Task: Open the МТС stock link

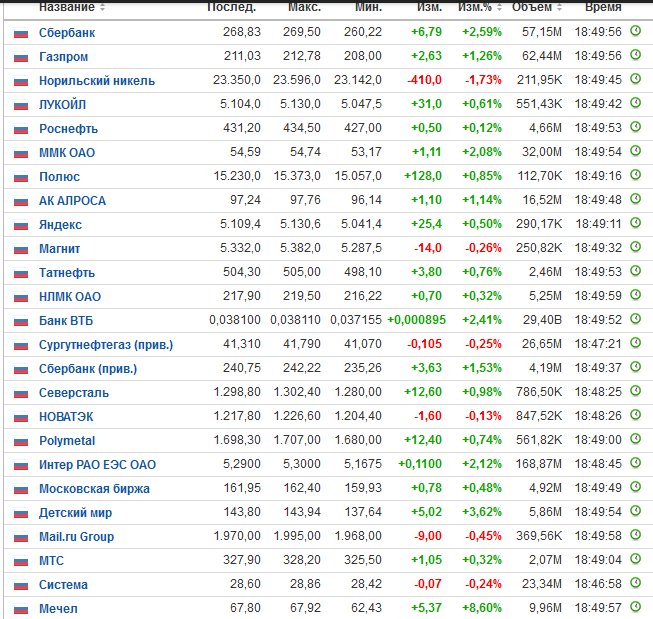Action: point(51,561)
